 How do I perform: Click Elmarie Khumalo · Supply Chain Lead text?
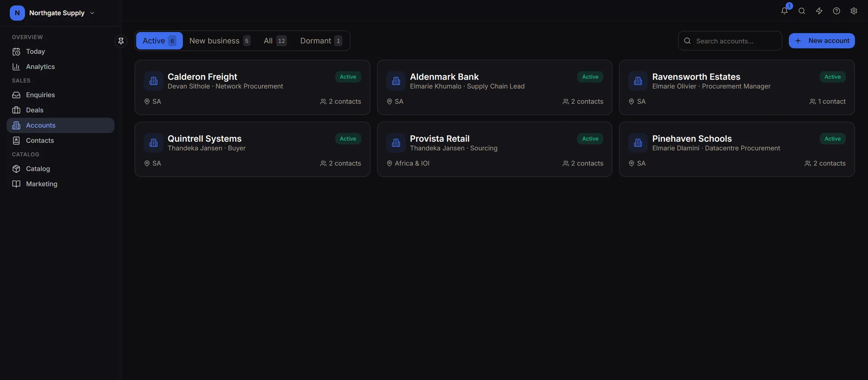[x=467, y=86]
